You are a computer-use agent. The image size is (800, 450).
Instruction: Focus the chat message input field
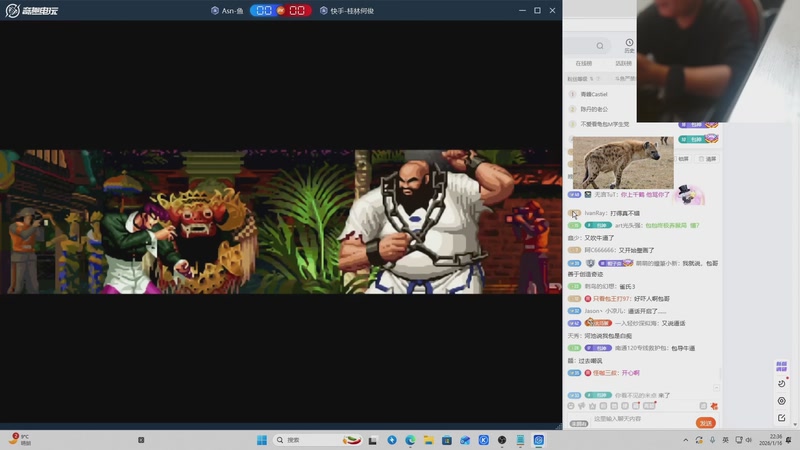point(642,419)
